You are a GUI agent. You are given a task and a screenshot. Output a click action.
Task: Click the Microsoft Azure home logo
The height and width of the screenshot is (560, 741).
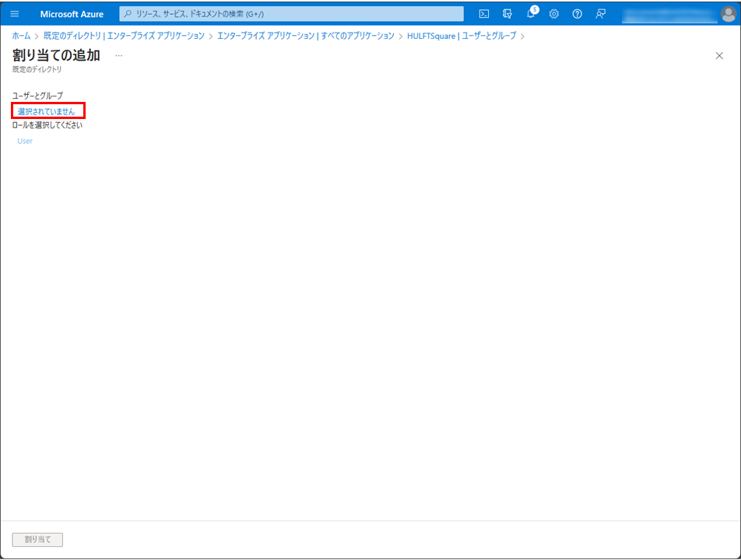point(72,14)
